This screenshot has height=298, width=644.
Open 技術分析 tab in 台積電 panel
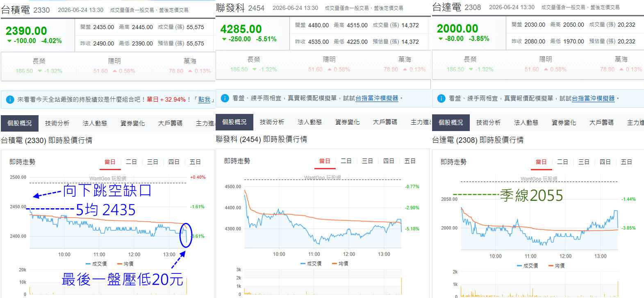pyautogui.click(x=57, y=123)
